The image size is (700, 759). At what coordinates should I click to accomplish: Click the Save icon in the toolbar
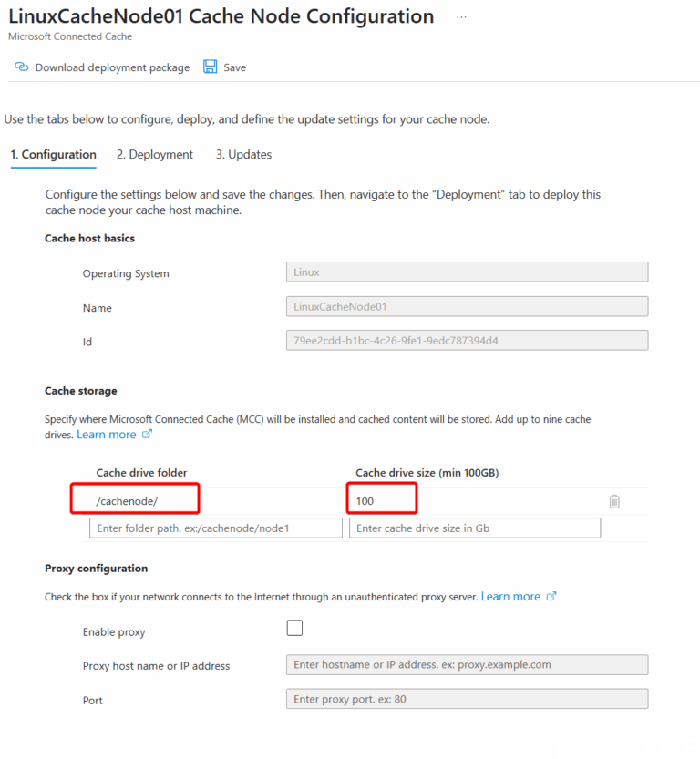(x=211, y=67)
